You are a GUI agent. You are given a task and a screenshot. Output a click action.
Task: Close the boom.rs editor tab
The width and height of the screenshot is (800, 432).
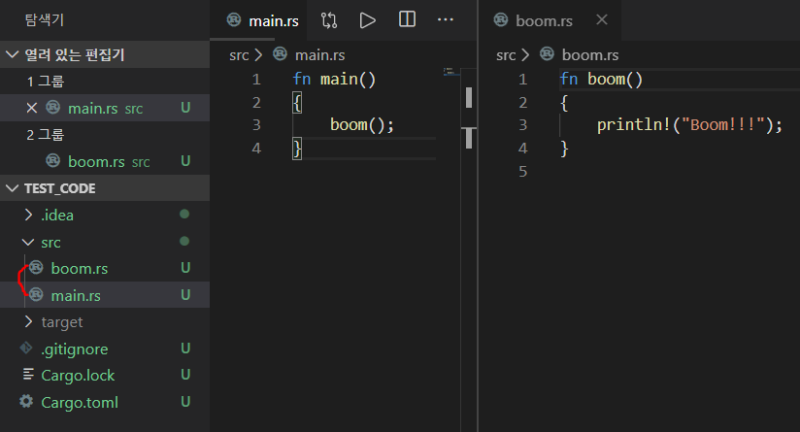[601, 20]
